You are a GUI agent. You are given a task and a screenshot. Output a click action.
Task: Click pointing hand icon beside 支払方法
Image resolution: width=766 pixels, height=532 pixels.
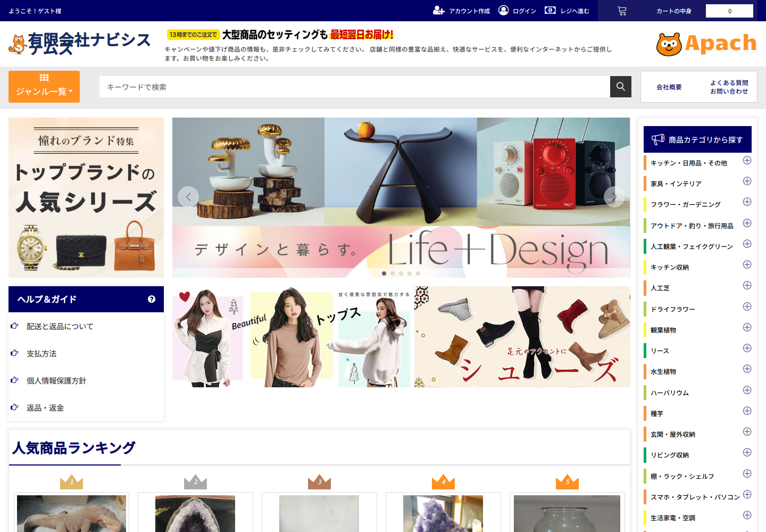[x=14, y=353]
